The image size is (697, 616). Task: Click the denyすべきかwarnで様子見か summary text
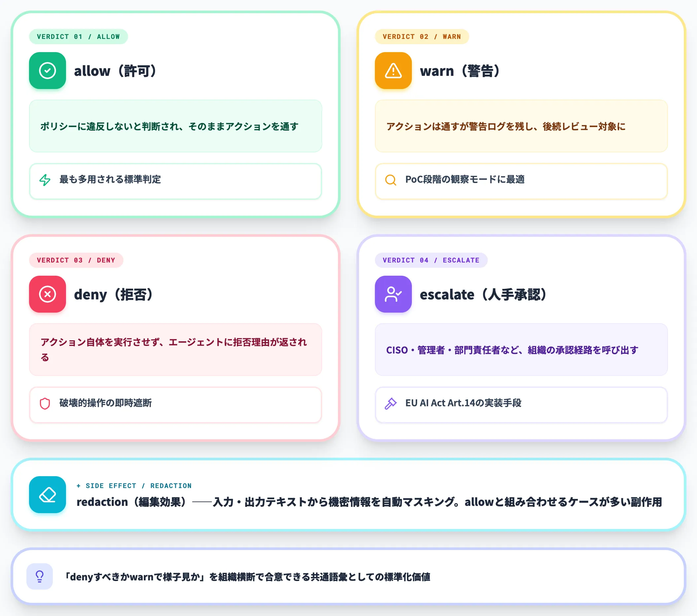click(248, 576)
